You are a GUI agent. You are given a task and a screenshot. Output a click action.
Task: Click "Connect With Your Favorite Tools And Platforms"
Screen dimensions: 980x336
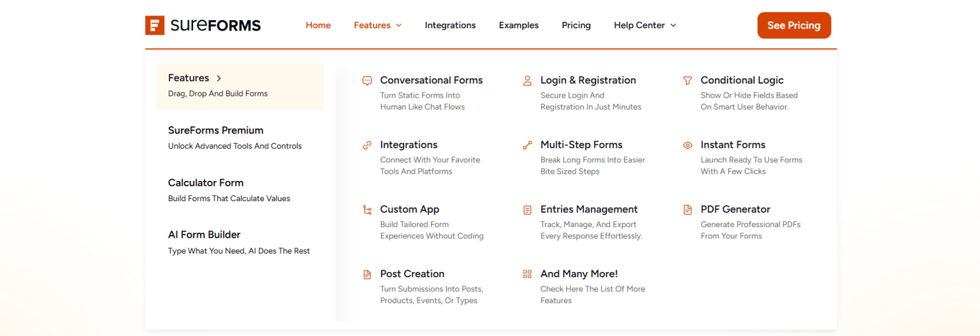pos(430,166)
